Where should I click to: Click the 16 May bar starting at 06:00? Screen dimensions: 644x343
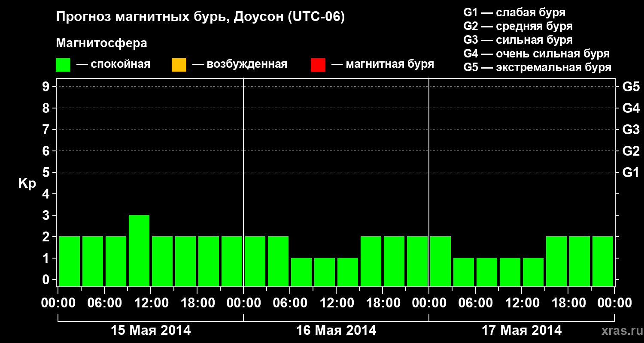coord(301,272)
